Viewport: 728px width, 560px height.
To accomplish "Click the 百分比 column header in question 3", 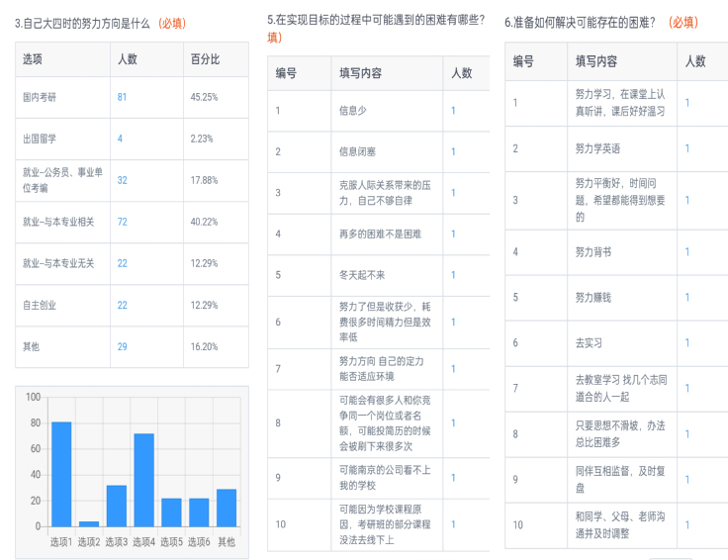I will (205, 59).
